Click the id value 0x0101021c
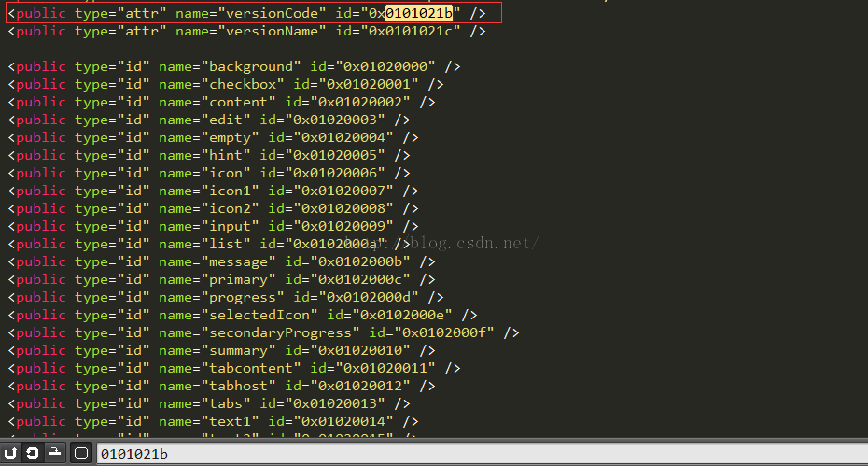This screenshot has width=868, height=466. 411,31
